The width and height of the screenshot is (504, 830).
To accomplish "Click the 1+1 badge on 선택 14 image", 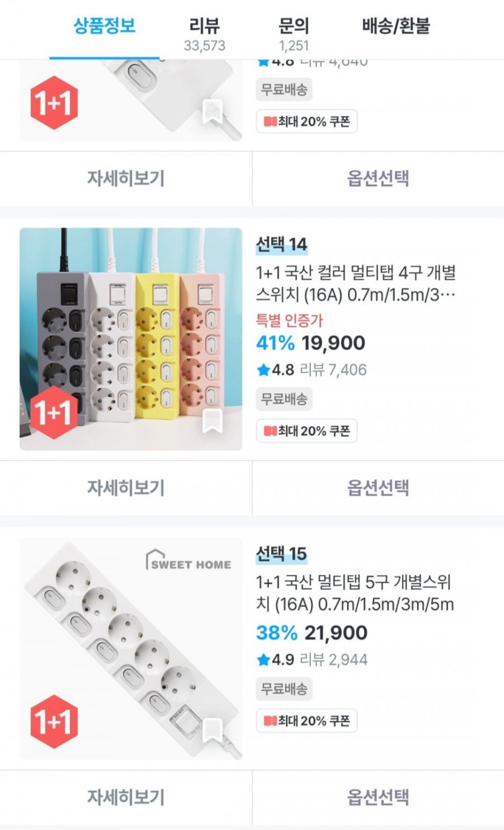I will point(54,413).
